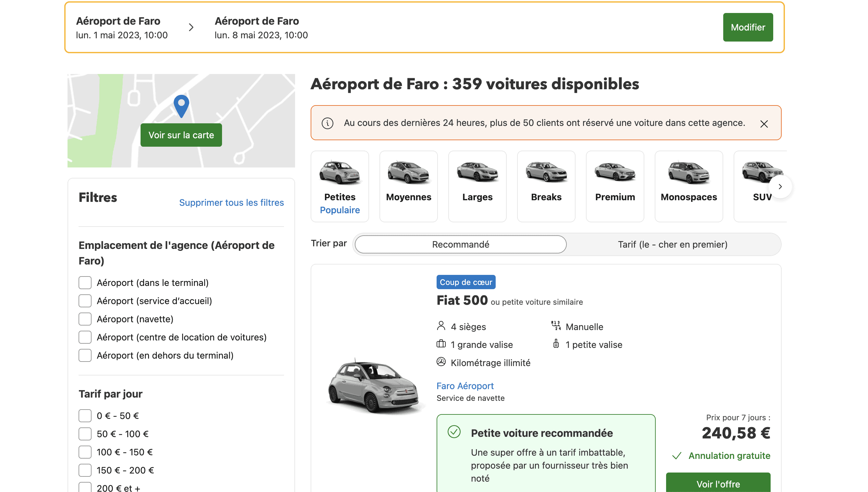Check Aéroport (navette) filter
This screenshot has width=868, height=492.
pyautogui.click(x=85, y=319)
